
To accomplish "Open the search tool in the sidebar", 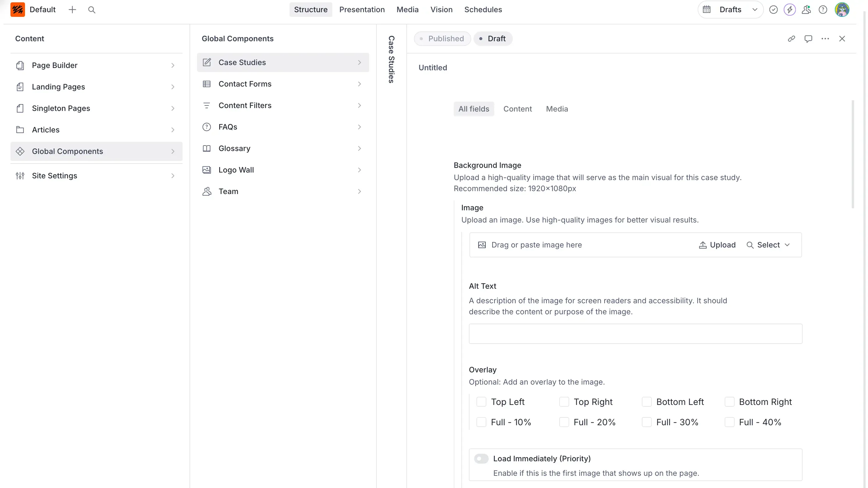I will [92, 10].
